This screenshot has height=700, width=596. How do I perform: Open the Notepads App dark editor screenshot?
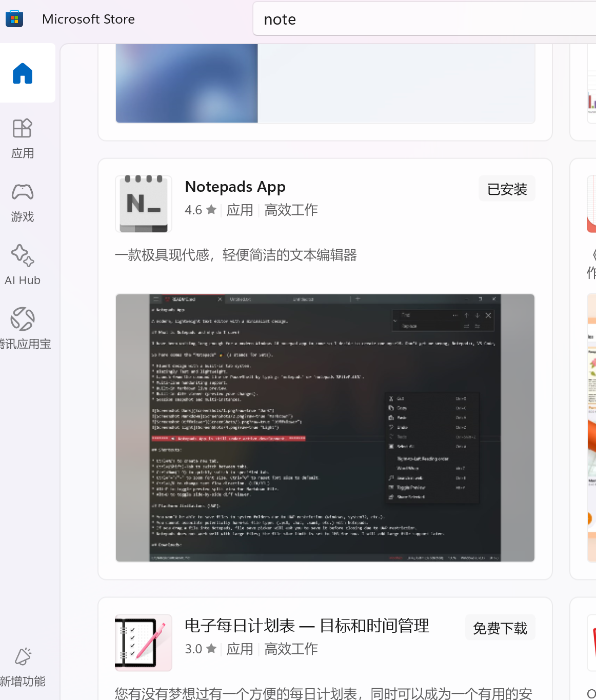[325, 428]
